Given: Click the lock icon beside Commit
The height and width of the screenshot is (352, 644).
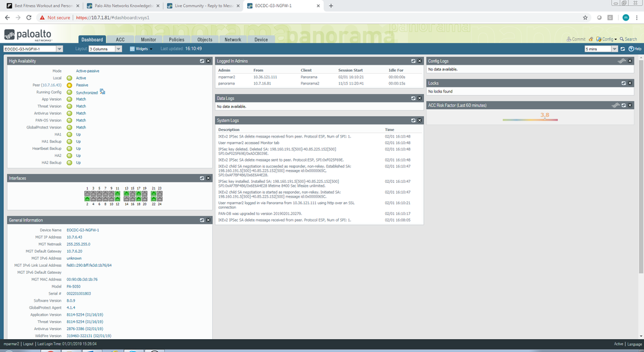Looking at the screenshot, I should (590, 39).
